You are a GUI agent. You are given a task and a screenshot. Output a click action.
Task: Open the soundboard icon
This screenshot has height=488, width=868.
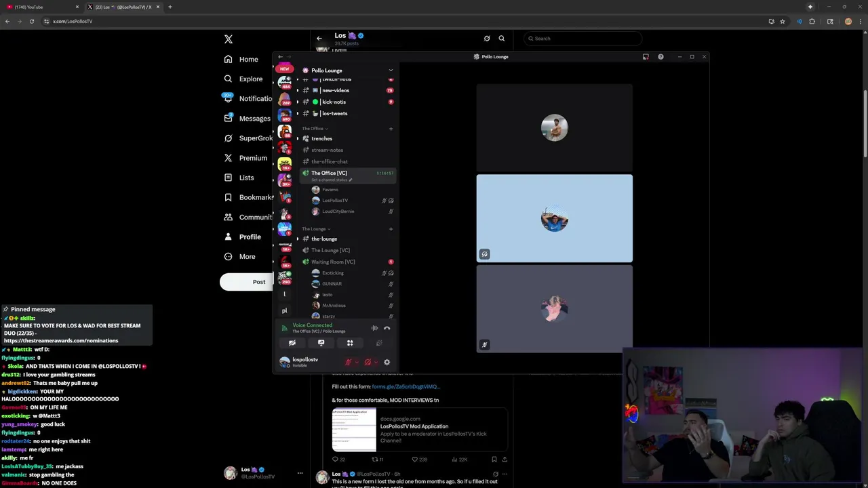click(379, 343)
